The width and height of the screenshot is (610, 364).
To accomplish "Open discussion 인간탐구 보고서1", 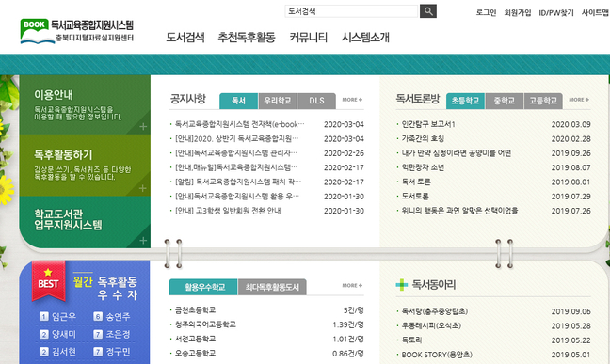I will tap(428, 124).
